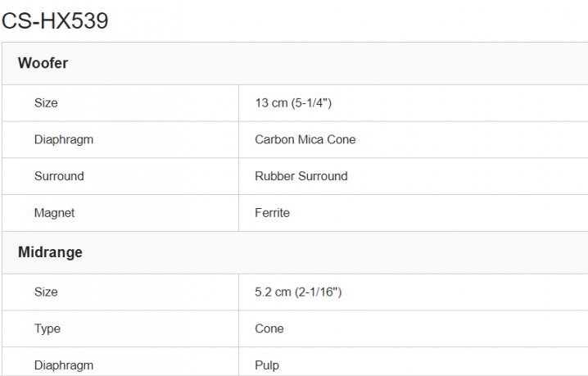Click the woofer Size label
Screen dimensions: 588x376
[x=46, y=103]
